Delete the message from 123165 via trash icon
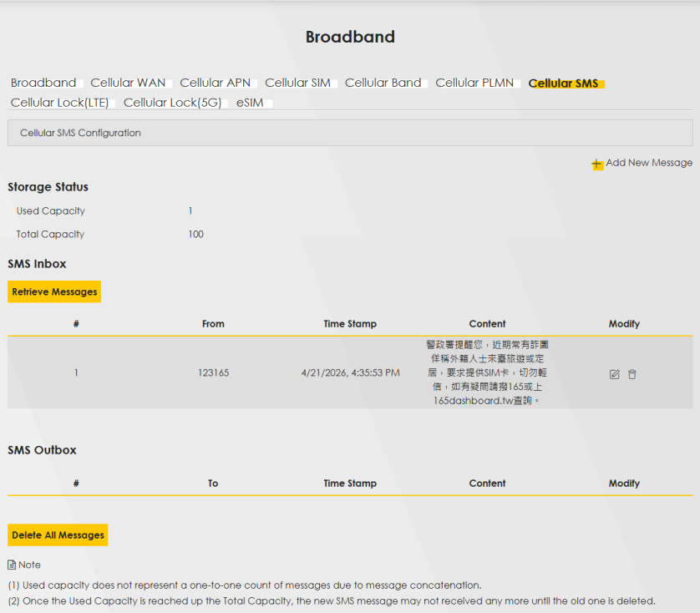The image size is (700, 613). point(632,374)
